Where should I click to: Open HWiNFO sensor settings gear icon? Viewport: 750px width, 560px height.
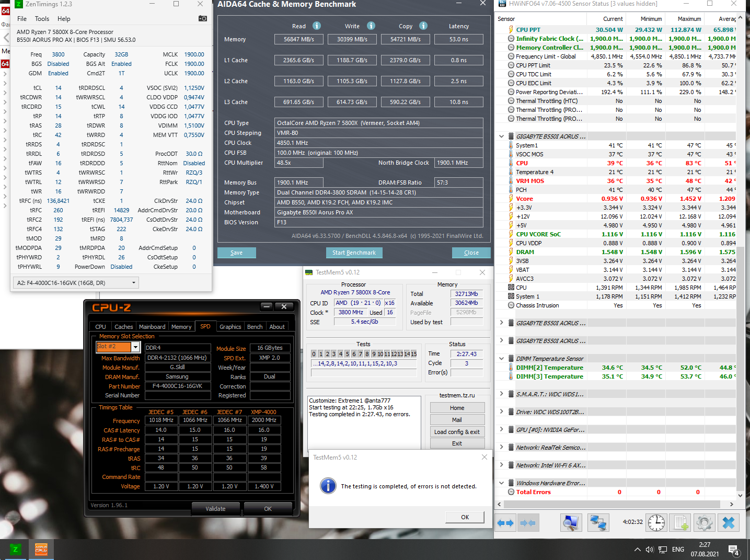[705, 523]
